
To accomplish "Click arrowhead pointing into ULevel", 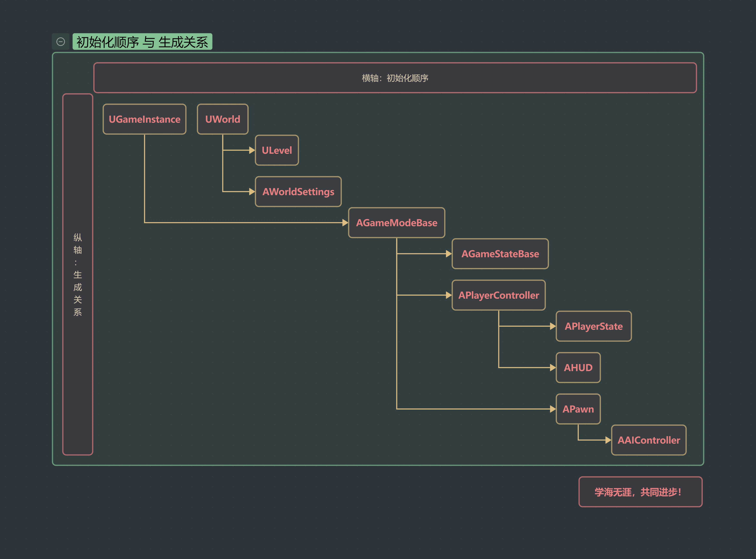I will coord(251,150).
